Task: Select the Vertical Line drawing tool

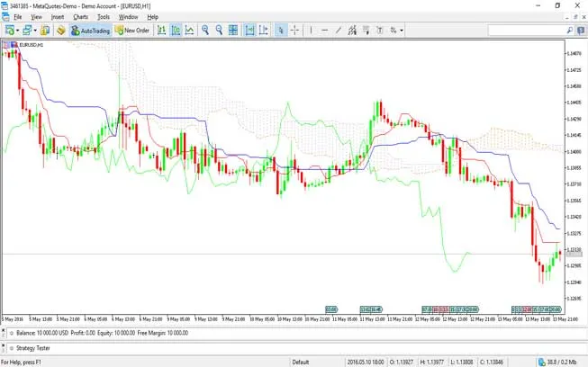Action: [x=311, y=31]
